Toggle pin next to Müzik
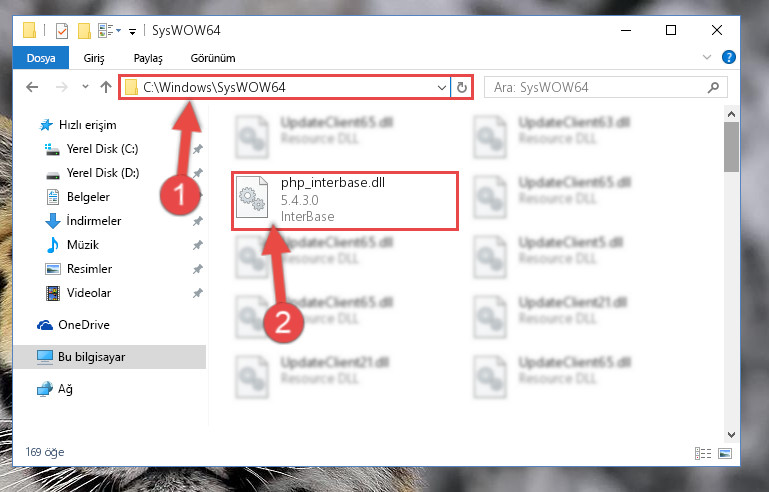 (x=198, y=245)
